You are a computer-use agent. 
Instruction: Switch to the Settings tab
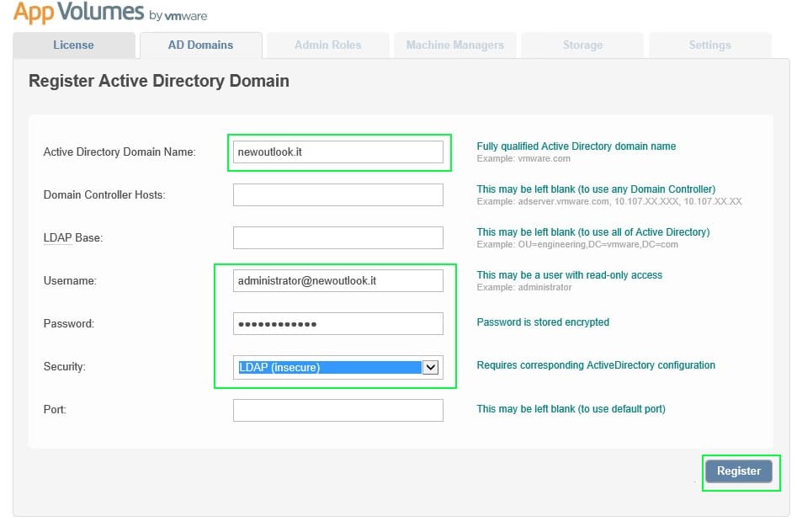709,45
